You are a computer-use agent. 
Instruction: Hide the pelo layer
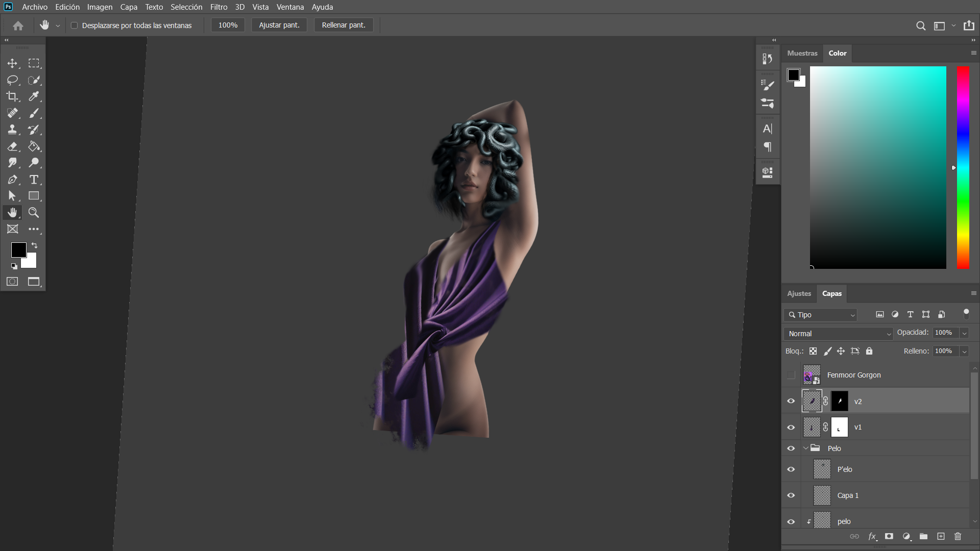[791, 521]
